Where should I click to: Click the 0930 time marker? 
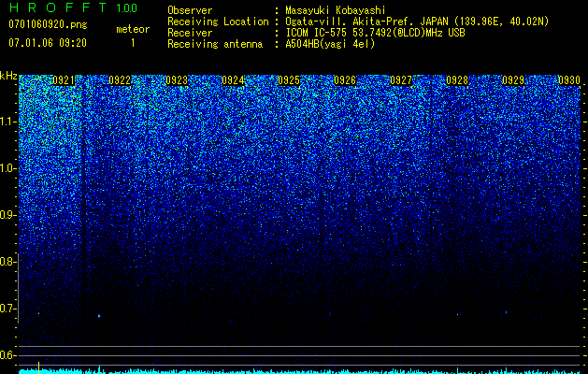pyautogui.click(x=569, y=80)
